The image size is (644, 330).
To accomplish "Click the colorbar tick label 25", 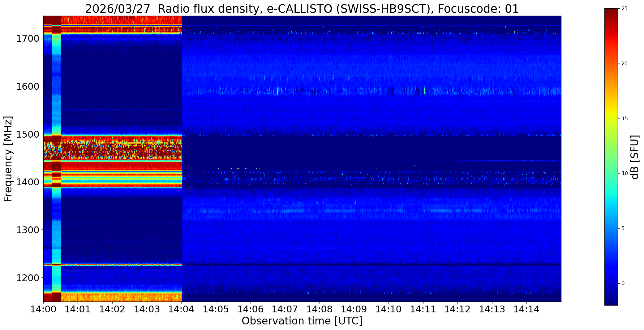I will pyautogui.click(x=624, y=9).
